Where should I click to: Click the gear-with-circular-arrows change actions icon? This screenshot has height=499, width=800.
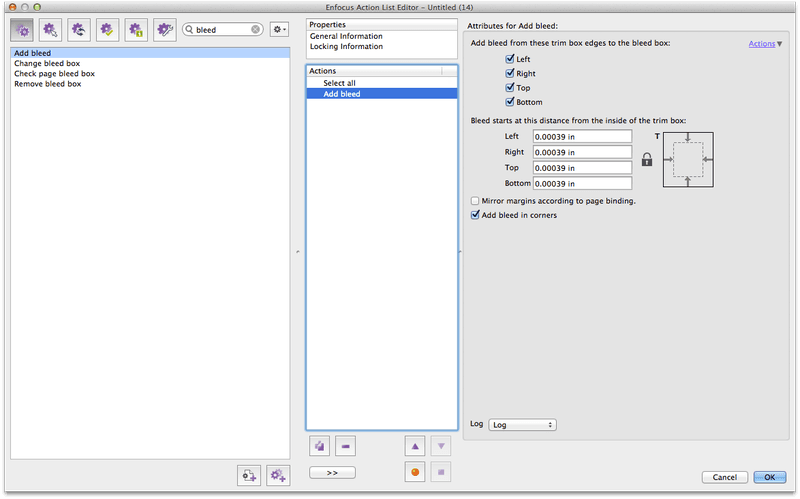click(x=79, y=30)
